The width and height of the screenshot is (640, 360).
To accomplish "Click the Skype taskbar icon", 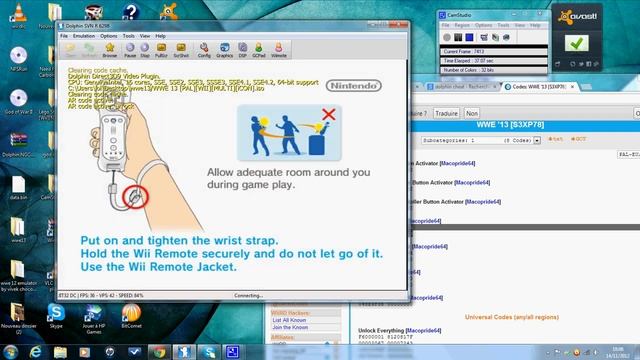I will click(x=209, y=352).
